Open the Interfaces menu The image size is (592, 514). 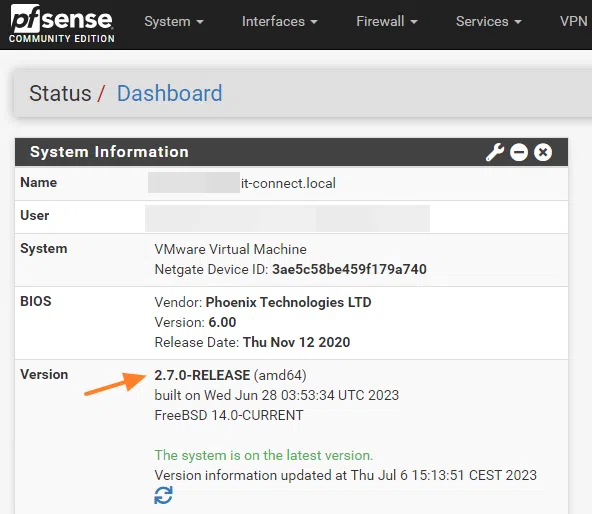coord(279,22)
